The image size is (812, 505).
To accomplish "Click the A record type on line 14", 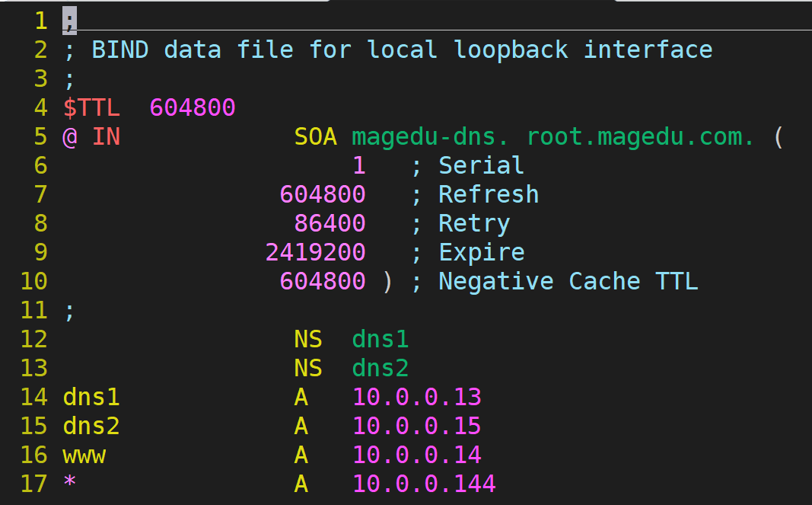I will (301, 398).
